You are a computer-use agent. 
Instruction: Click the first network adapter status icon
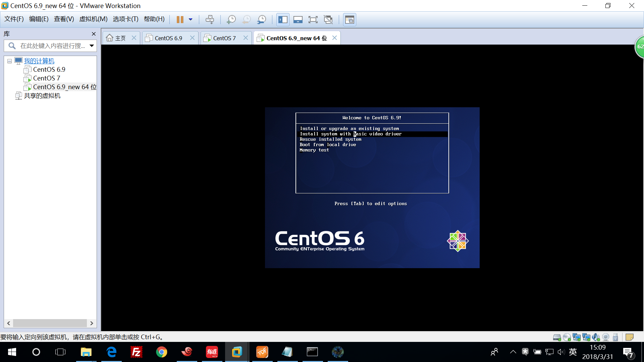pos(577,337)
